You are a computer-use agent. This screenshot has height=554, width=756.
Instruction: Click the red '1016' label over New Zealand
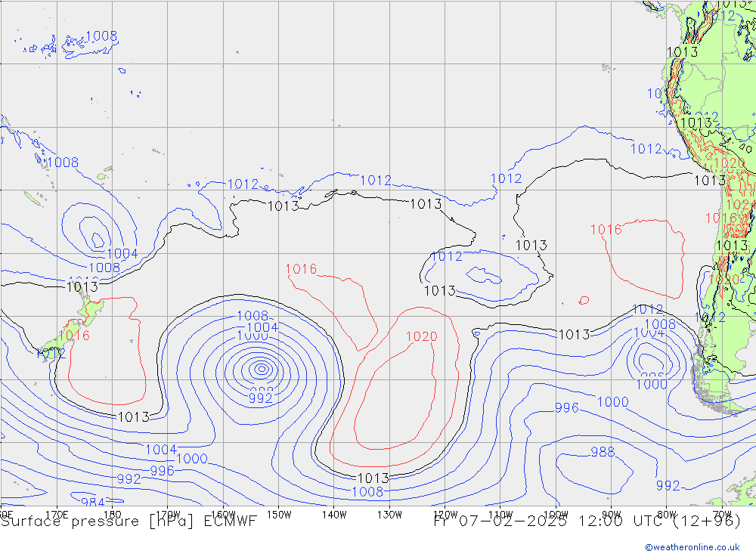point(74,335)
